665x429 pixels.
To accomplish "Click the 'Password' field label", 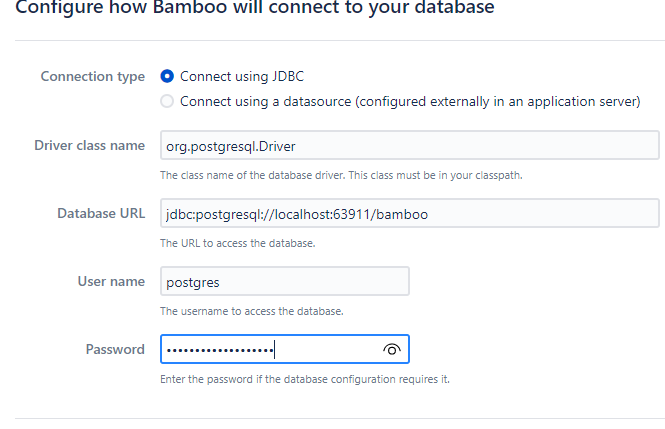I will (x=115, y=349).
